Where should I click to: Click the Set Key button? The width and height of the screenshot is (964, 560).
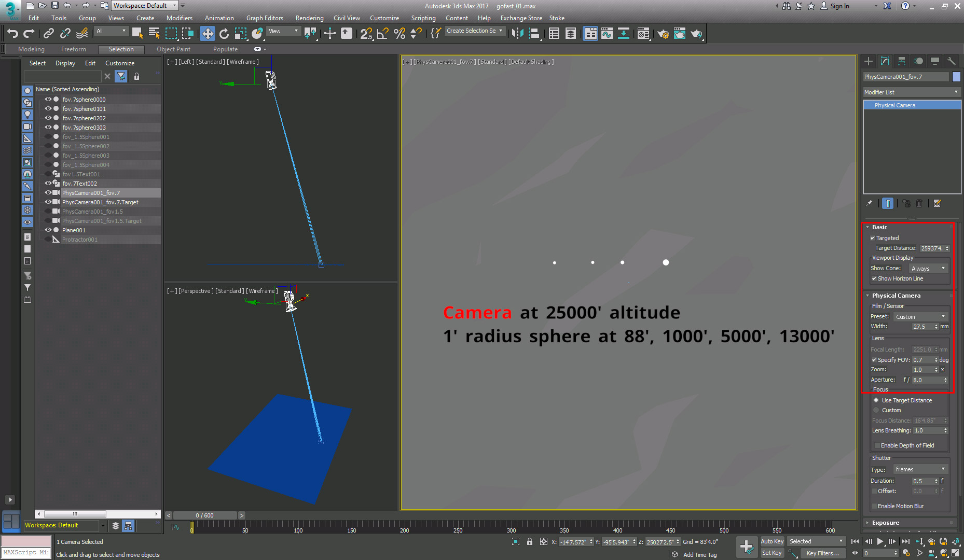pos(772,553)
